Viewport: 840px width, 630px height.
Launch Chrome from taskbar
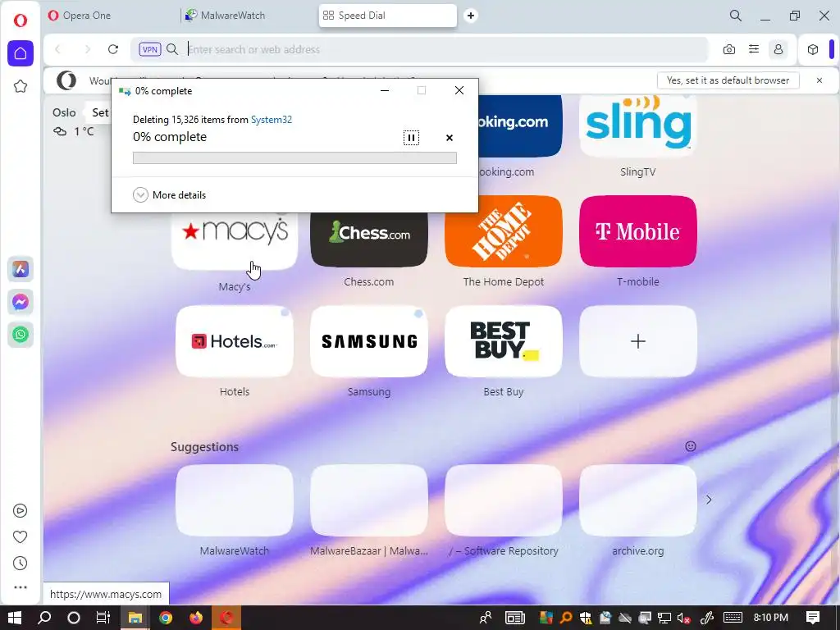[x=166, y=618]
